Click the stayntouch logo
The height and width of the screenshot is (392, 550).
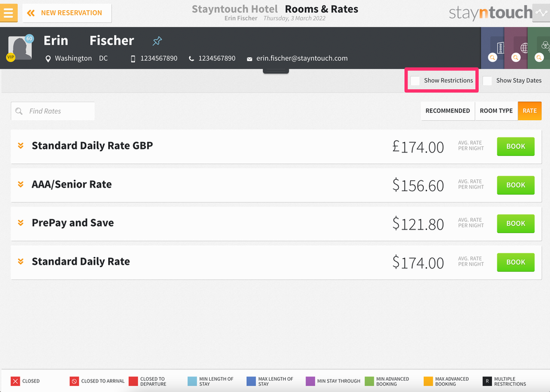(490, 13)
